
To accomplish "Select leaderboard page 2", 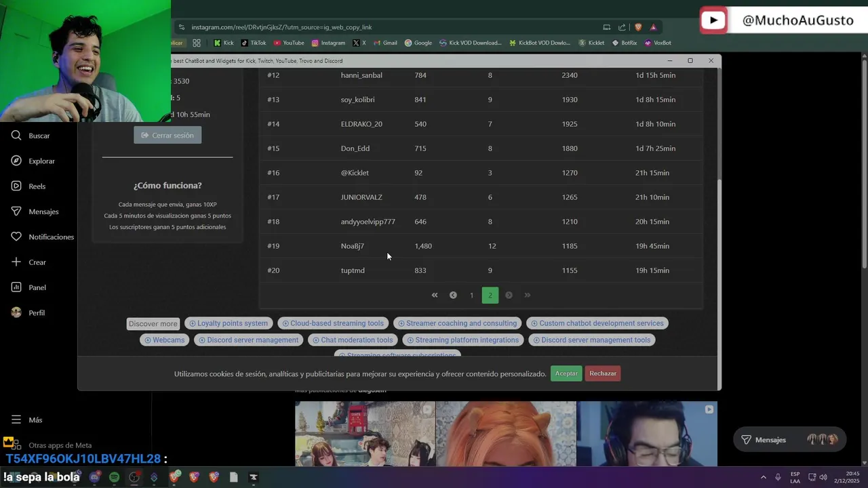I will click(x=490, y=295).
